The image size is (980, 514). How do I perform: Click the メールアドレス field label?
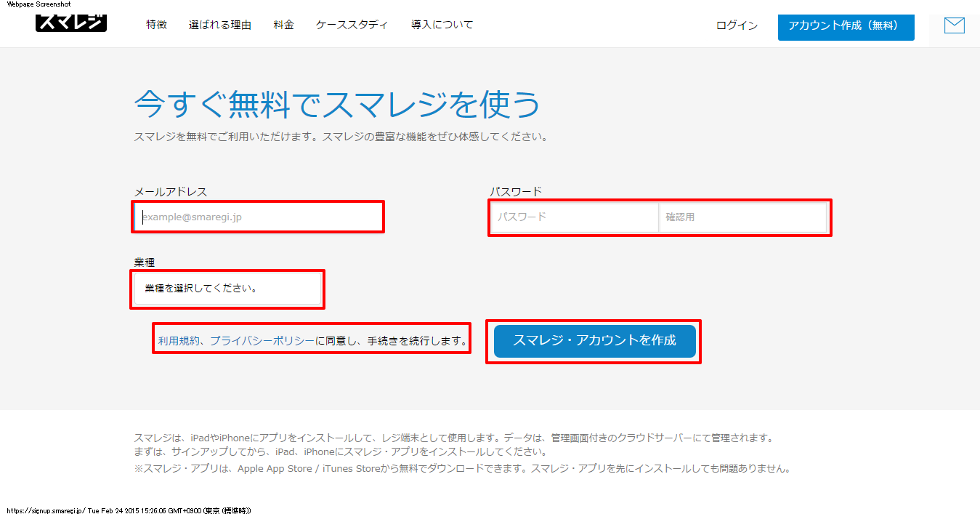point(171,191)
